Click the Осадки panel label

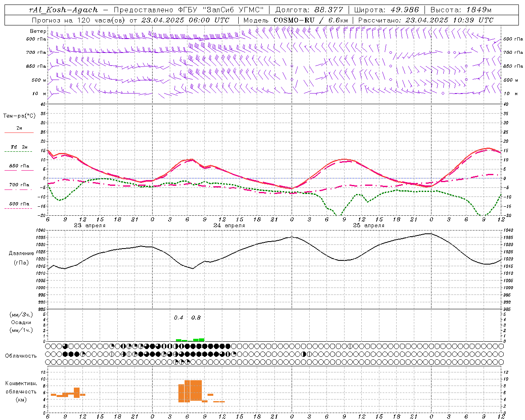[x=21, y=322]
